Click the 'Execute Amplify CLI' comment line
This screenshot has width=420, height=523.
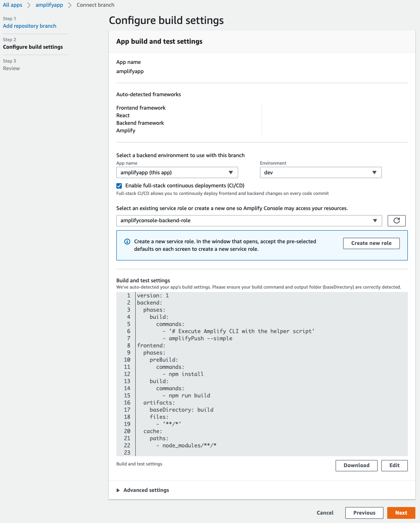[x=239, y=331]
